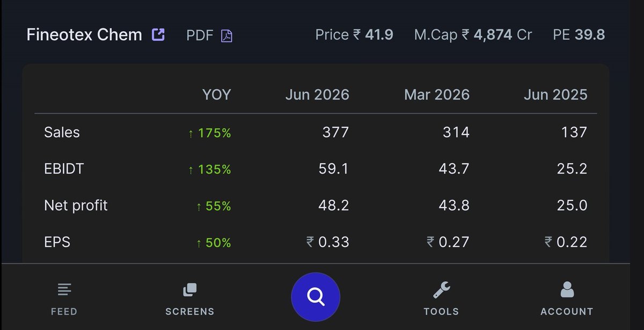
Task: Click the Fineotex Chem company name
Action: pos(84,35)
